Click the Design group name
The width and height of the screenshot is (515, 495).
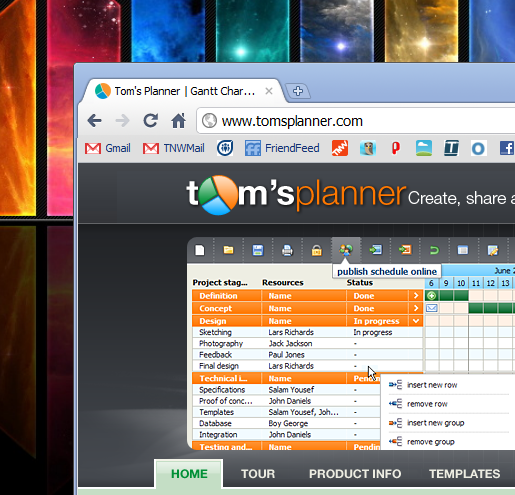(x=213, y=321)
